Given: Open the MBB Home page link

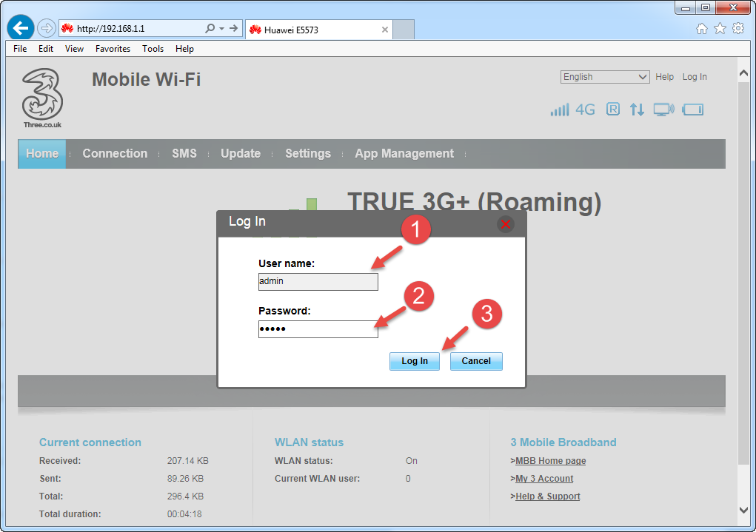Looking at the screenshot, I should pyautogui.click(x=551, y=461).
